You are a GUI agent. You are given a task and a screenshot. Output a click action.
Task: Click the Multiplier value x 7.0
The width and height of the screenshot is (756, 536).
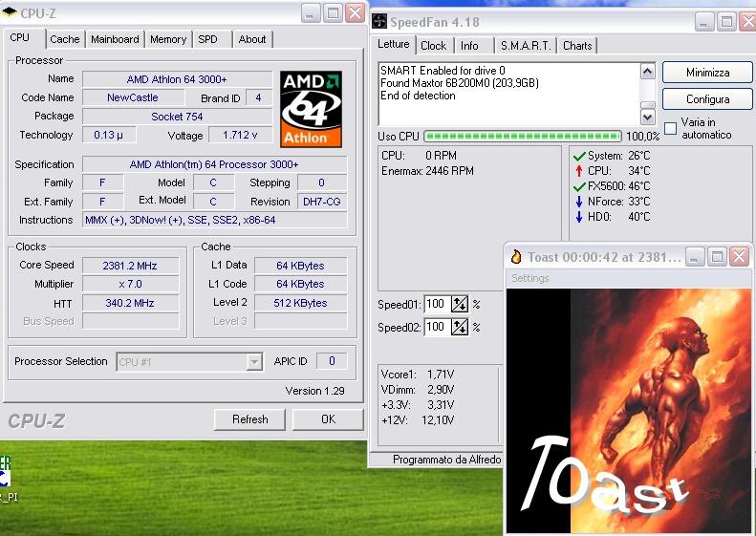coord(130,284)
